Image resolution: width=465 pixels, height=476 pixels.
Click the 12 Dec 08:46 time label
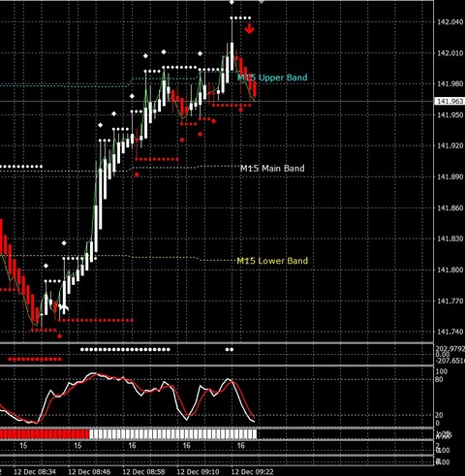[89, 472]
